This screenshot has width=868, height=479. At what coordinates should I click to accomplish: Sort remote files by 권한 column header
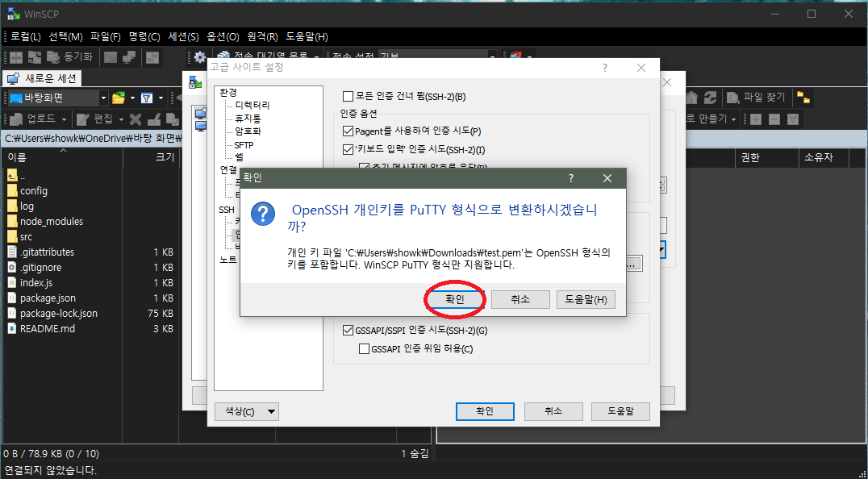(x=766, y=157)
